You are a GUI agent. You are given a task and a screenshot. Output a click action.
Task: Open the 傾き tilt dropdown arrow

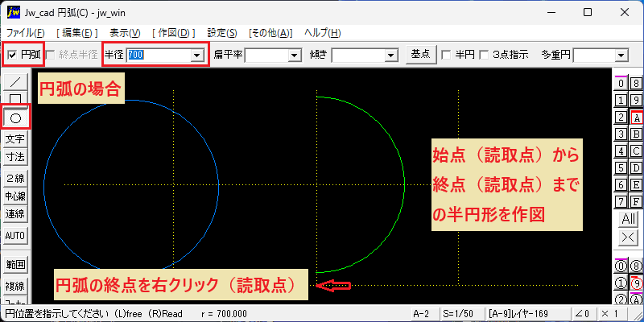391,55
